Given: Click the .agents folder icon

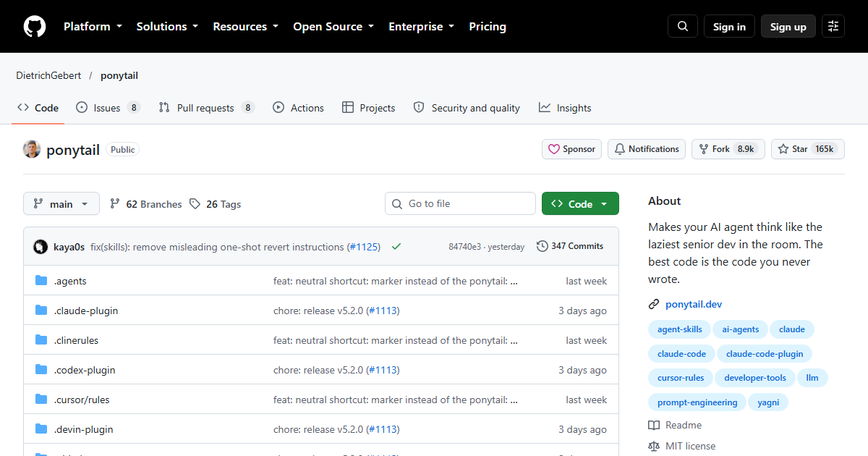Looking at the screenshot, I should tap(41, 281).
